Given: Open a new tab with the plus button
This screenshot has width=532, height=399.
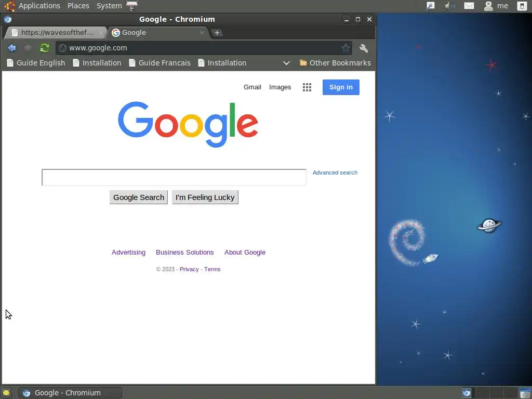Looking at the screenshot, I should [217, 33].
